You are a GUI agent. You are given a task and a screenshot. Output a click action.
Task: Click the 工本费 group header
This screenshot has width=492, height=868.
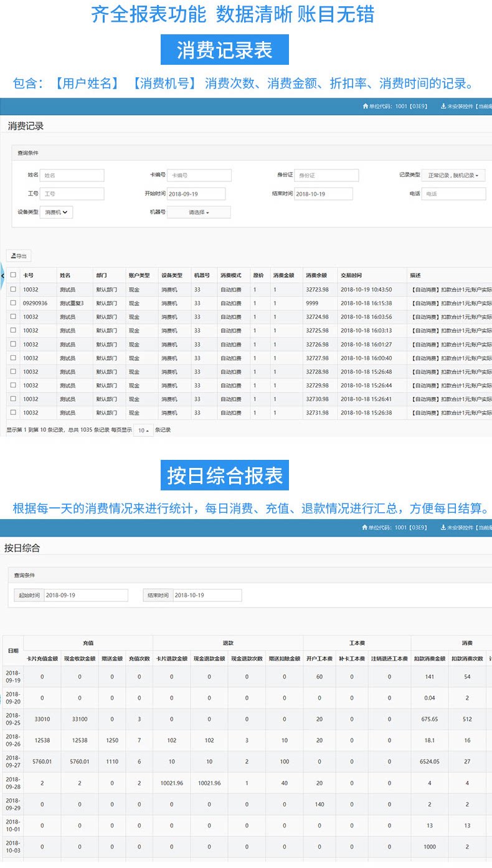click(357, 642)
